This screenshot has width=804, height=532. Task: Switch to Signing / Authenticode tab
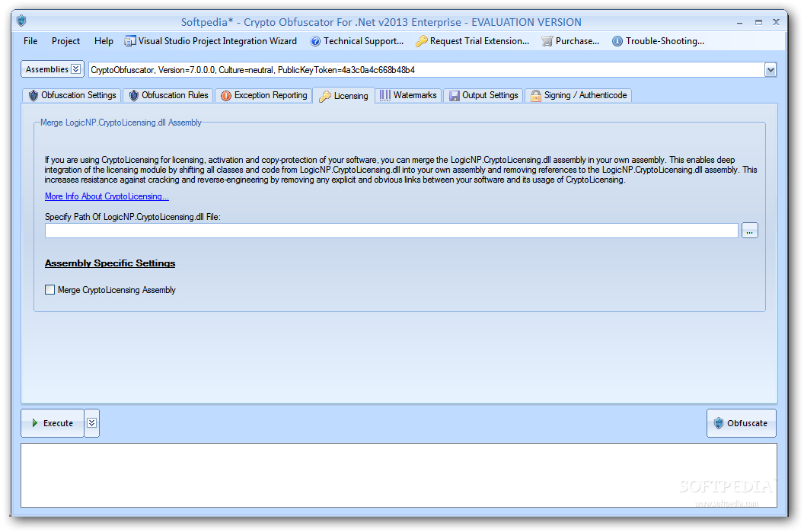[x=579, y=95]
